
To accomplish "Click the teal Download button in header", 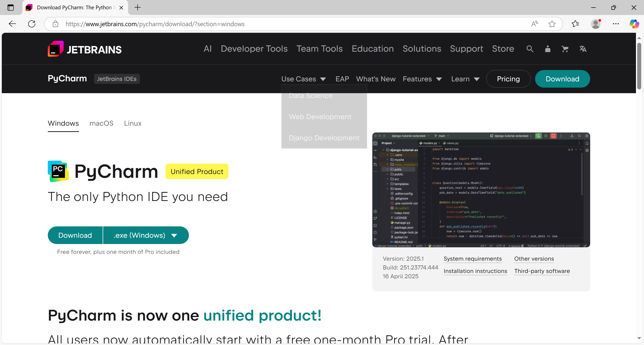I will [562, 79].
